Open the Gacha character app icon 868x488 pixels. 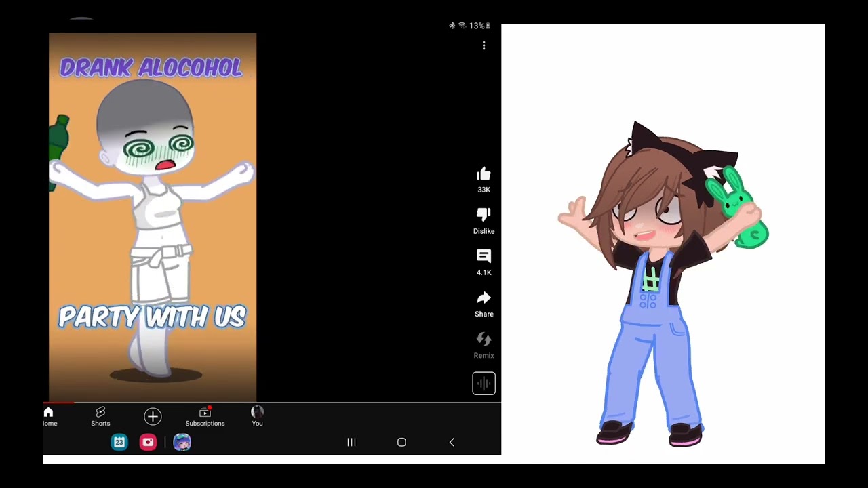[182, 443]
